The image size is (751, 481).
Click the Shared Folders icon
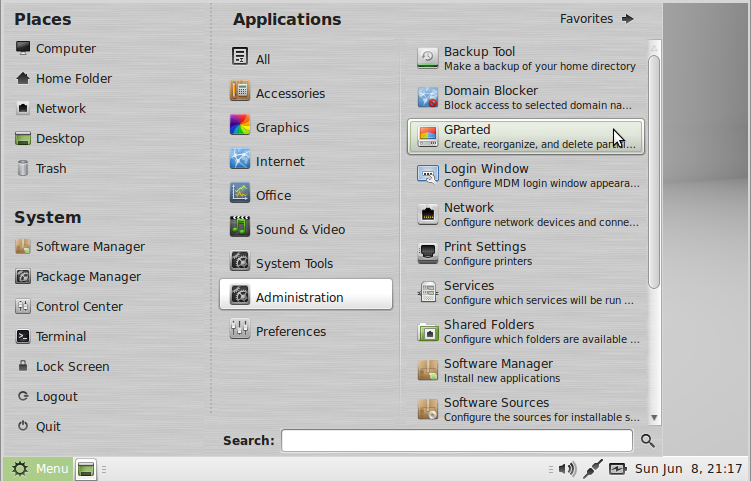pyautogui.click(x=427, y=332)
